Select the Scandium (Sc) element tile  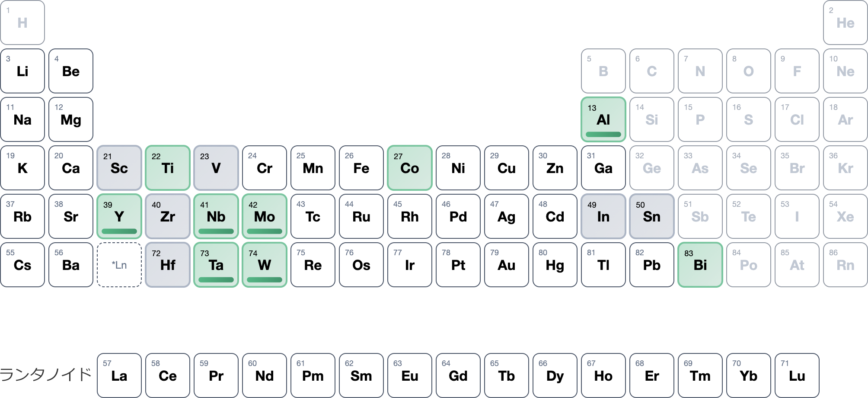pyautogui.click(x=119, y=168)
